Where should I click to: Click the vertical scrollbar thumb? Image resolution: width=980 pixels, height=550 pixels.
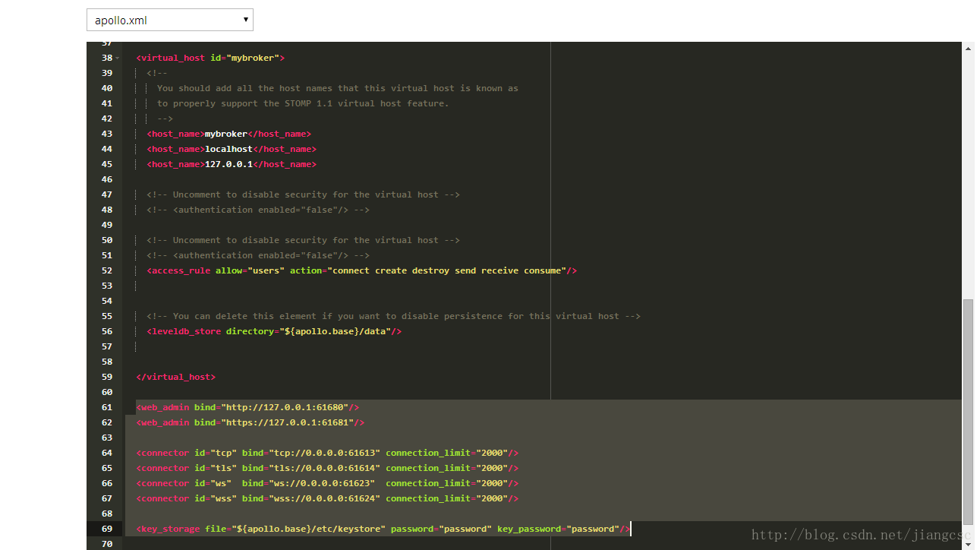tap(968, 412)
